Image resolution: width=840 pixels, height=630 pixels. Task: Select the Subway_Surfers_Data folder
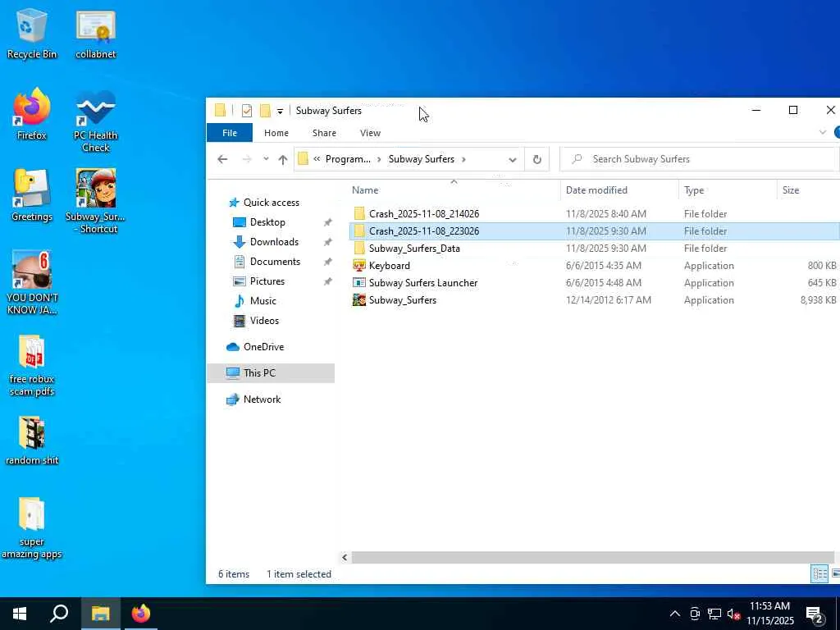pos(594,248)
